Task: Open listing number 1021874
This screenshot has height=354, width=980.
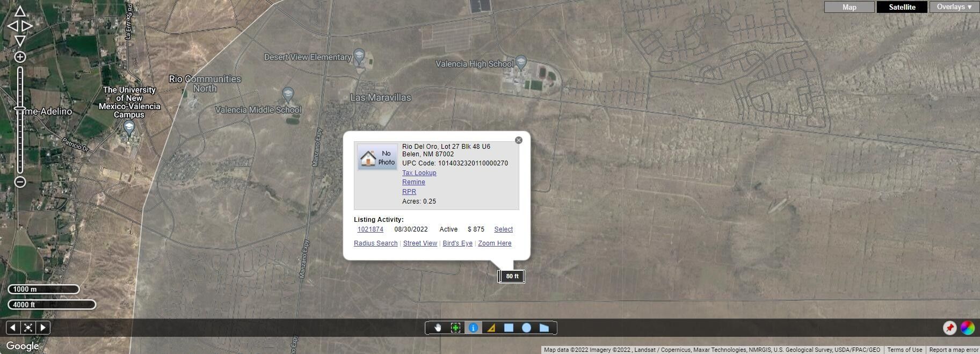Action: (371, 229)
